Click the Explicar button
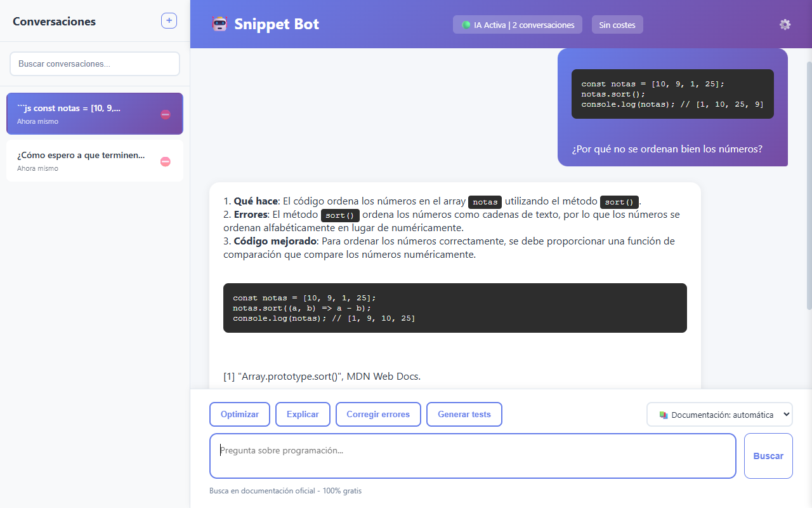The image size is (812, 508). [303, 414]
